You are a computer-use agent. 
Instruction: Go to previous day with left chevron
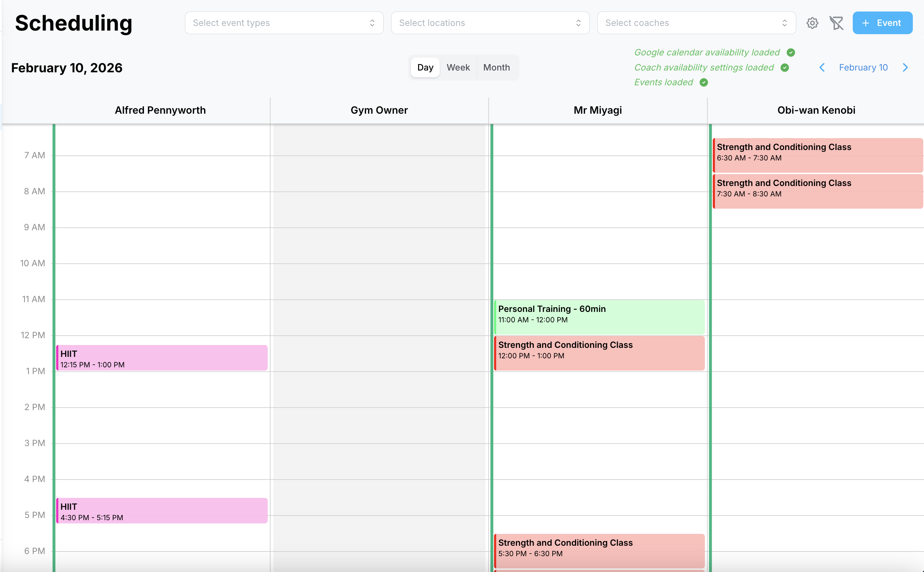click(x=822, y=67)
